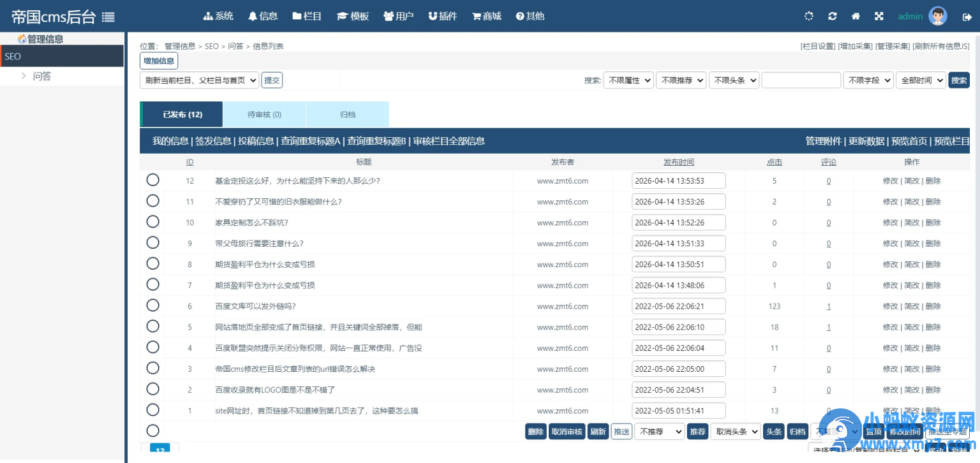This screenshot has width=980, height=463.
Task: Click the publish time field showing 2026-04-14 13:53:53
Action: 678,180
